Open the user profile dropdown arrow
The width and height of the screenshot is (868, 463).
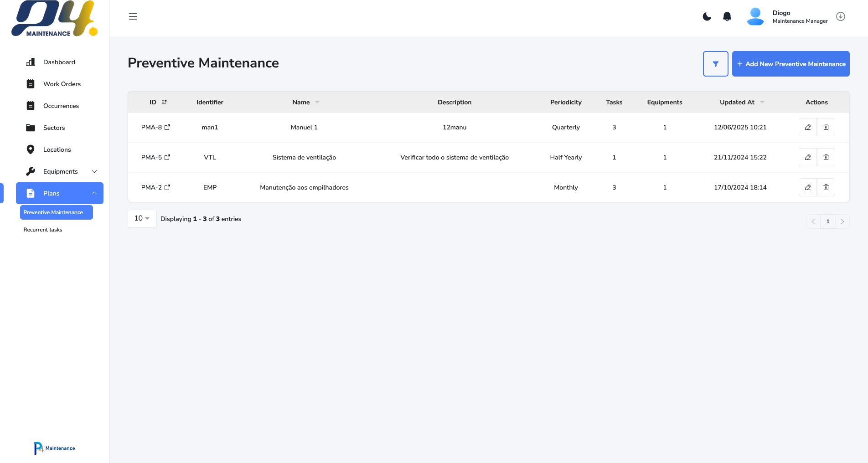click(840, 17)
